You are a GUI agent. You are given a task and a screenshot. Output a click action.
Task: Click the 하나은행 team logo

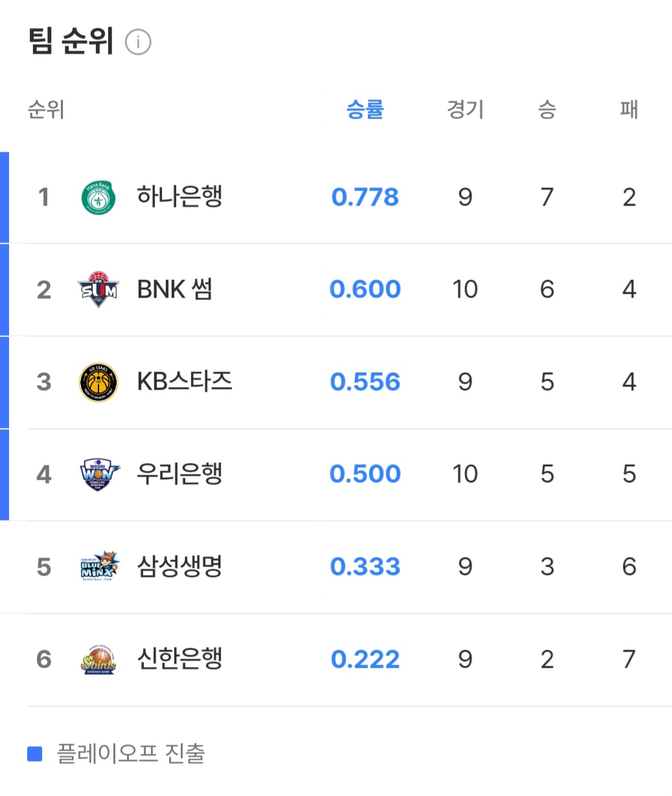click(x=98, y=197)
